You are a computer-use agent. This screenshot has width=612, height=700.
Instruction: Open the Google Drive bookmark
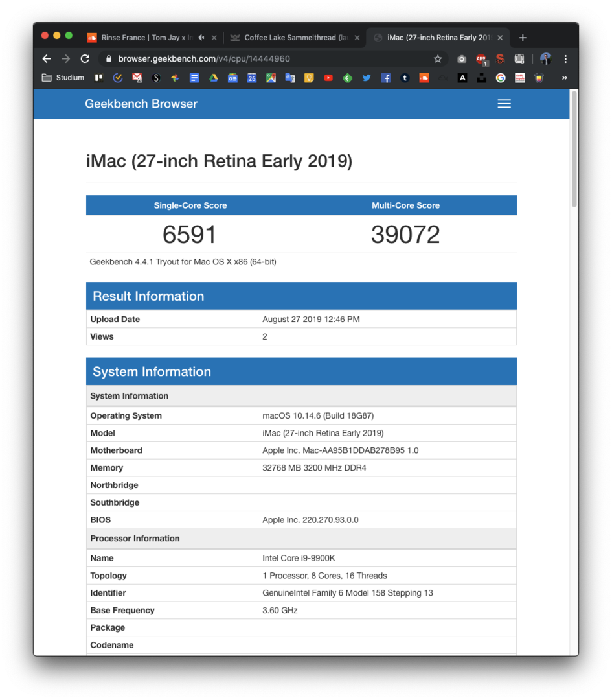pyautogui.click(x=214, y=78)
